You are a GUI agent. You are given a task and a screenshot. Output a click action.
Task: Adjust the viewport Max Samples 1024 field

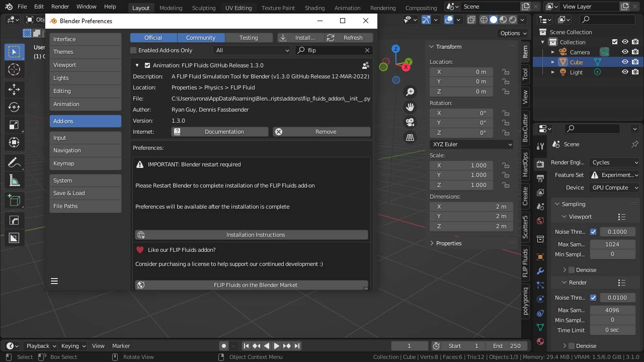[612, 244]
